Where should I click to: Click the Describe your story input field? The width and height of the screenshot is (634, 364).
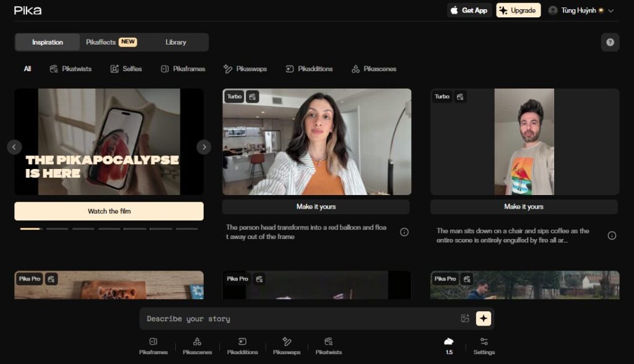(297, 319)
